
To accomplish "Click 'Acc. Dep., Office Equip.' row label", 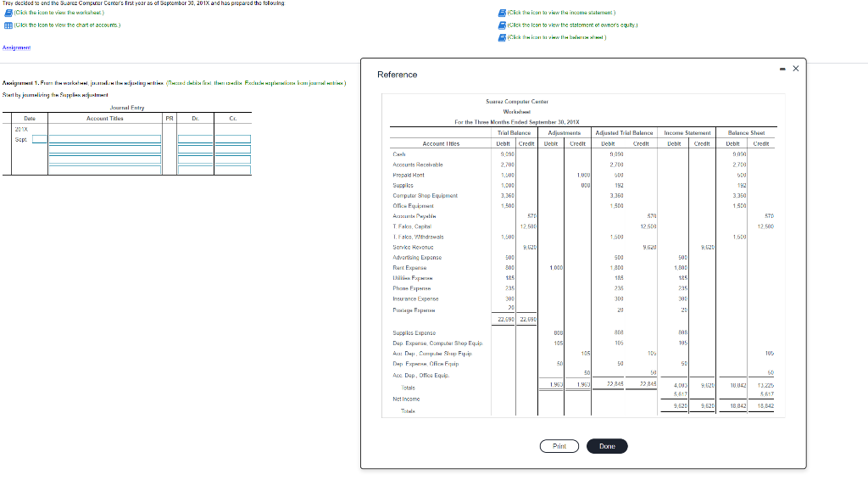I will [x=420, y=376].
